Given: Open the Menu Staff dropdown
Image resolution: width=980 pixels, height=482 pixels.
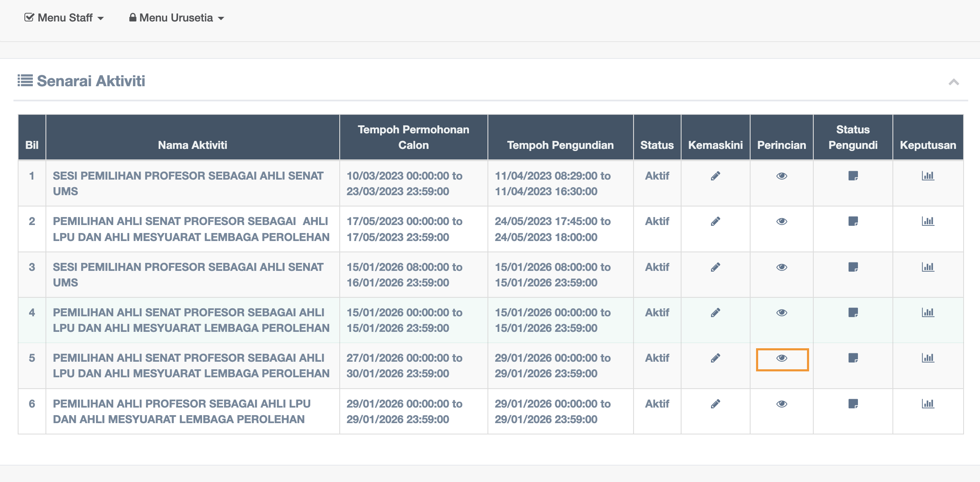Looking at the screenshot, I should tap(64, 18).
